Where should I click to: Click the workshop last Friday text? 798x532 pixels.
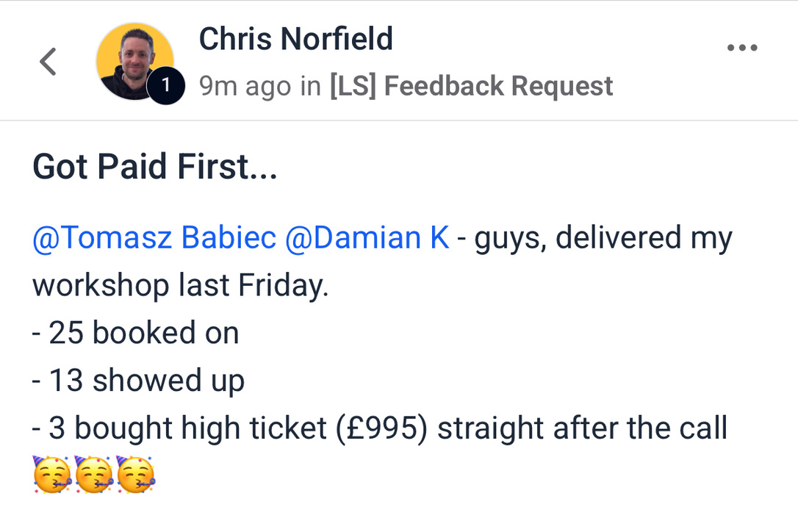(x=180, y=286)
